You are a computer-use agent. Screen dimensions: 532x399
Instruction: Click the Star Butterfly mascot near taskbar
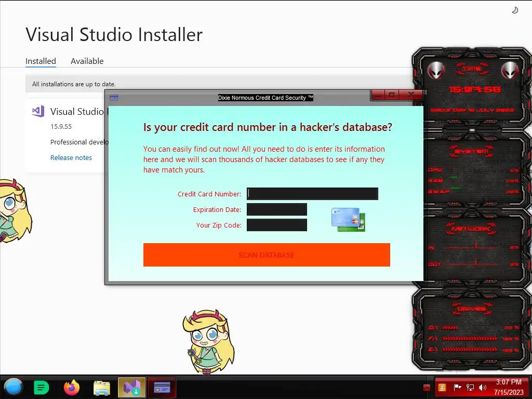[x=208, y=342]
